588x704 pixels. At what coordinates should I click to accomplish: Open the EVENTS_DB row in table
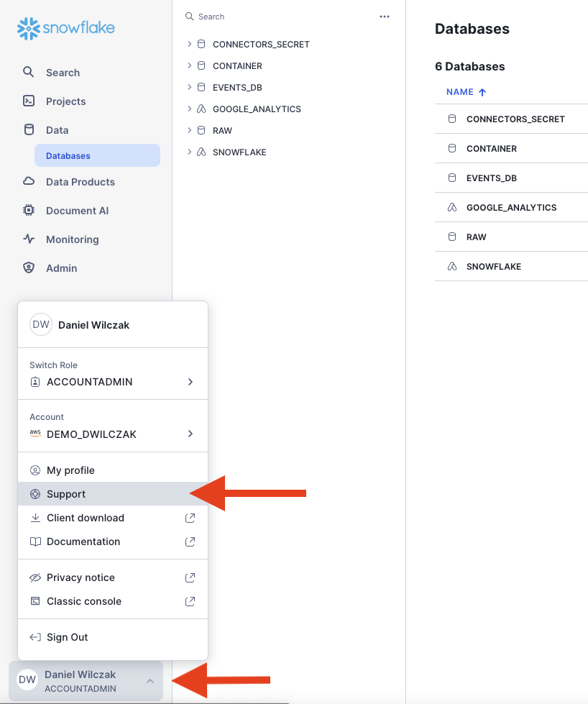click(492, 178)
